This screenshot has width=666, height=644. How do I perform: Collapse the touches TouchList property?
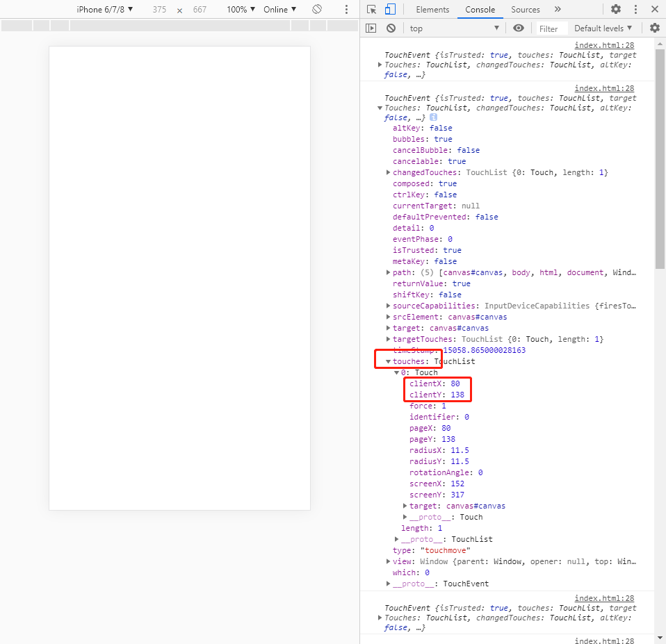(388, 361)
